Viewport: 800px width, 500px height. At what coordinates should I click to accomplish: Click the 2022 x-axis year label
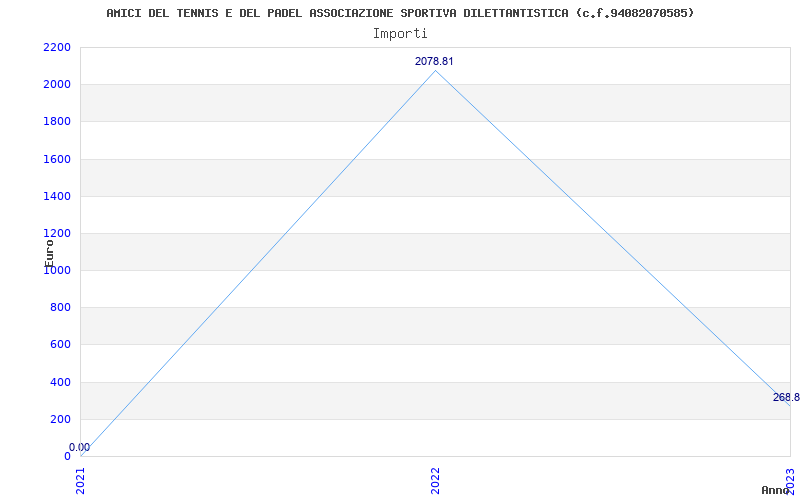[435, 481]
